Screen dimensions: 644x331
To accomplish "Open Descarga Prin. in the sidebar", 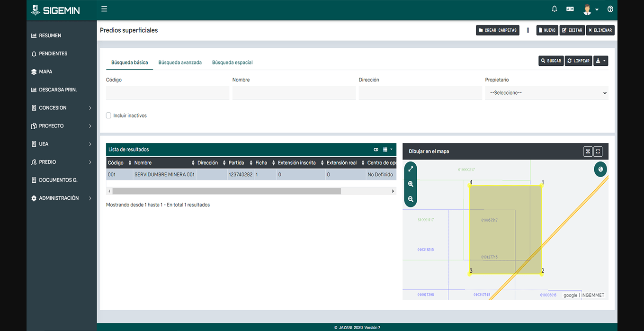I will tap(58, 89).
